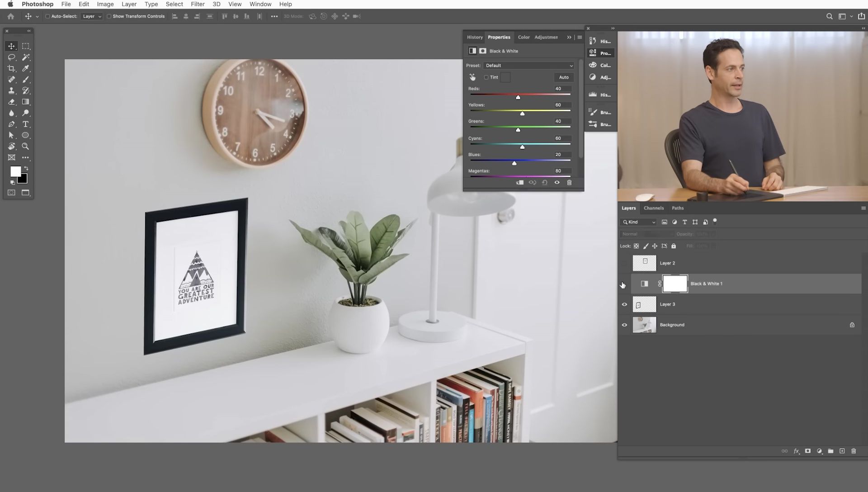The image size is (868, 492).
Task: Switch to the Channels tab
Action: 654,208
